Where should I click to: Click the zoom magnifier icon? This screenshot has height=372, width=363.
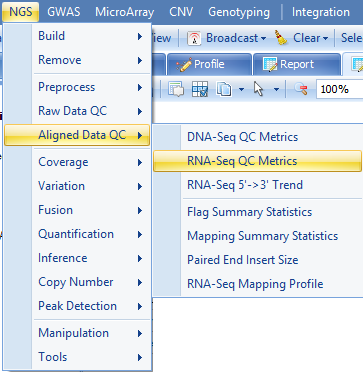coord(301,89)
